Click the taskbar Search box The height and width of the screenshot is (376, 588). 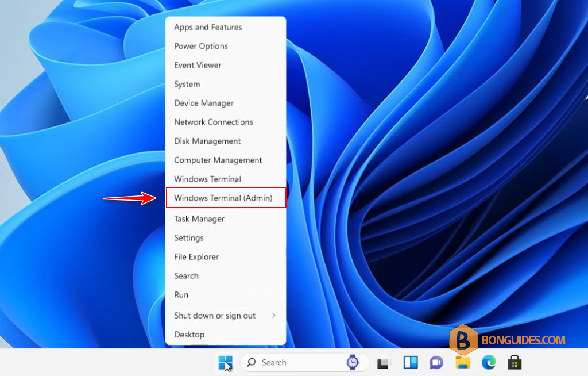point(304,362)
